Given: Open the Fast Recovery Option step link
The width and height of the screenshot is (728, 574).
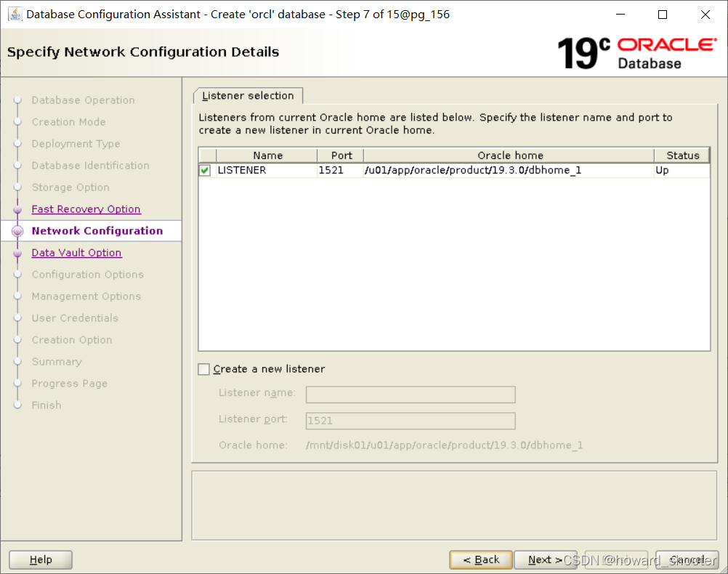Looking at the screenshot, I should click(x=86, y=209).
